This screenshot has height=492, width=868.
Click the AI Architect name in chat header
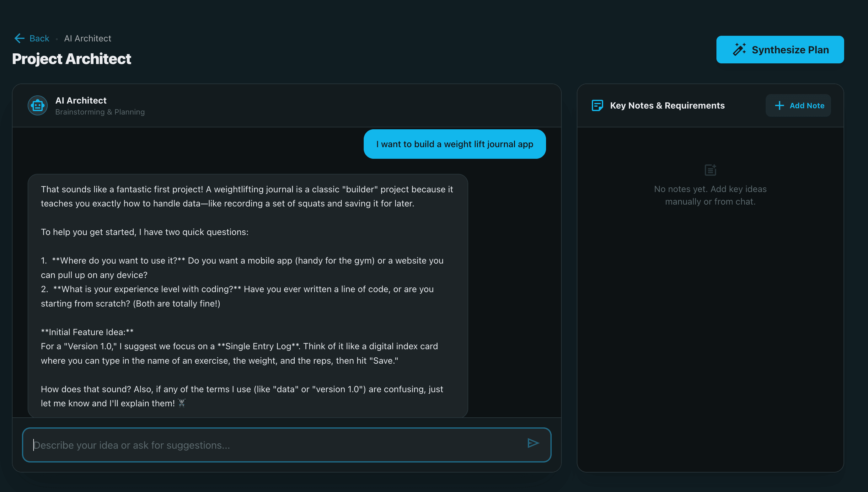coord(81,100)
